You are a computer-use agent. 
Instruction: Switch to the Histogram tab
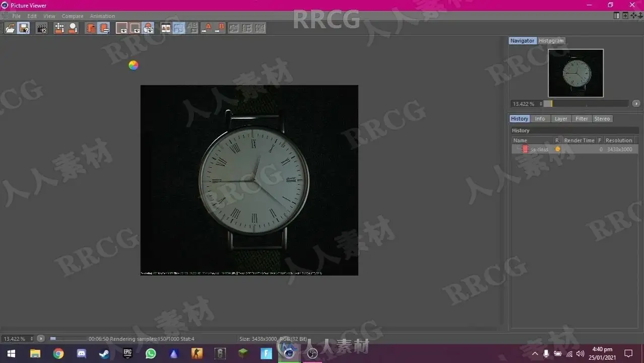click(551, 41)
